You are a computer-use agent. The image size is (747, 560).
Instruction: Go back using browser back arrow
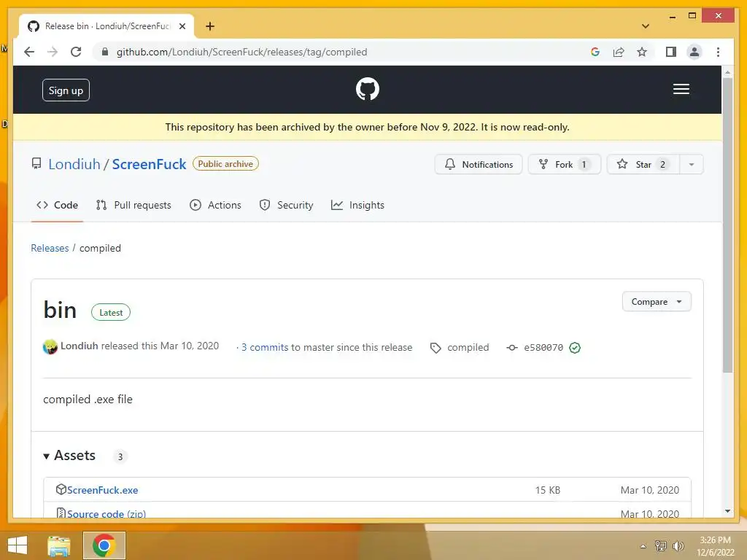tap(29, 52)
